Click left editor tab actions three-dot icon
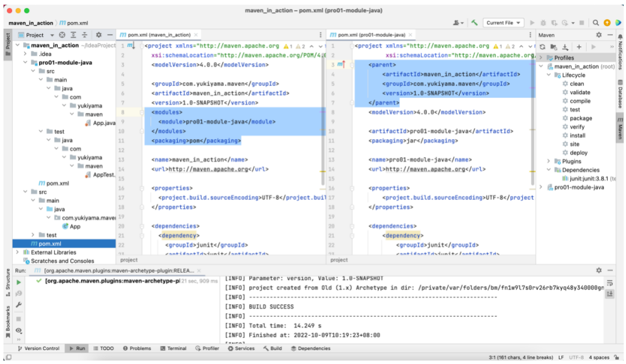 [320, 35]
